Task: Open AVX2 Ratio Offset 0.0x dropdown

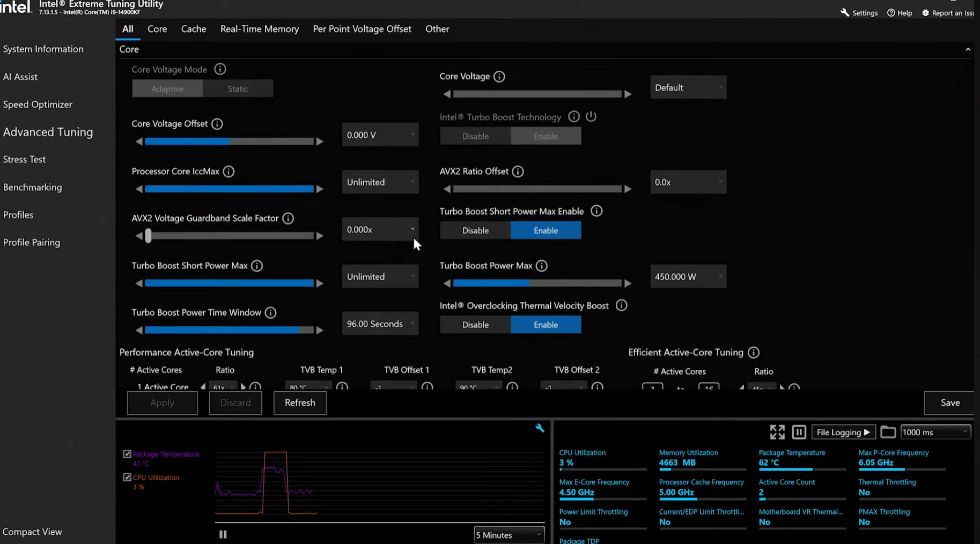Action: pyautogui.click(x=688, y=182)
